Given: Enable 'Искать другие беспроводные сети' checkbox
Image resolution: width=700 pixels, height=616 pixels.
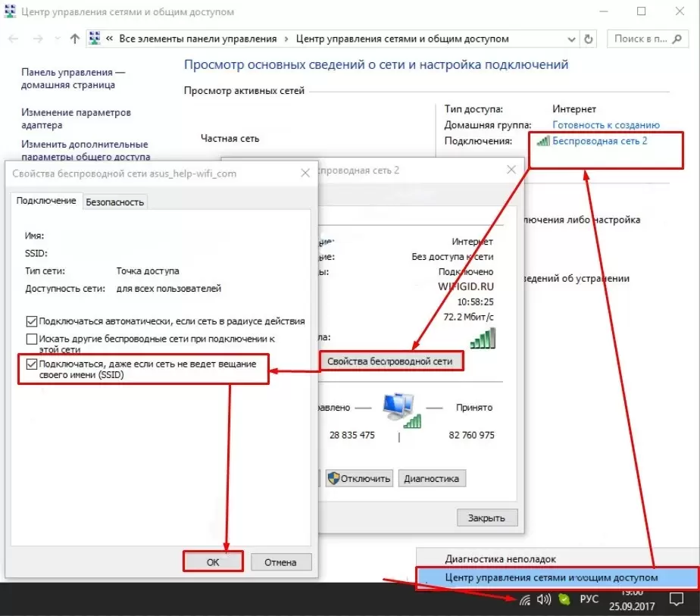Looking at the screenshot, I should pyautogui.click(x=32, y=339).
